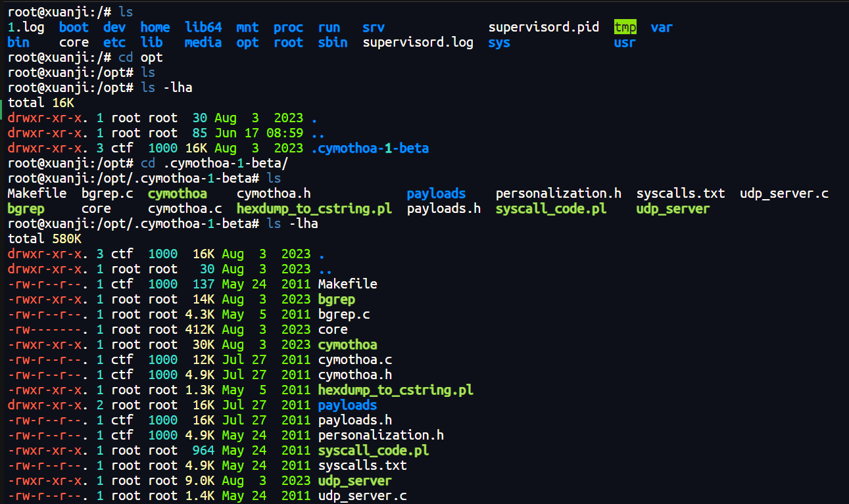Click the highlighted tmp directory
Screen dimensions: 849x504
[x=625, y=28]
